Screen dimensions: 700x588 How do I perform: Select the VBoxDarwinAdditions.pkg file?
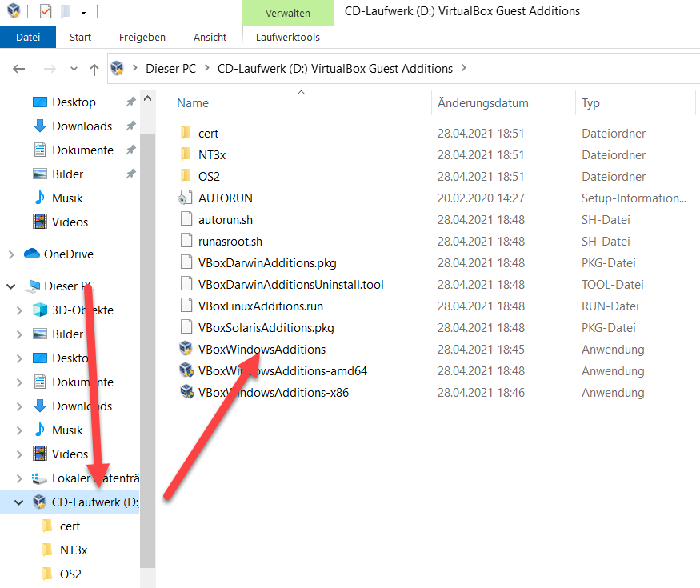coord(267,263)
